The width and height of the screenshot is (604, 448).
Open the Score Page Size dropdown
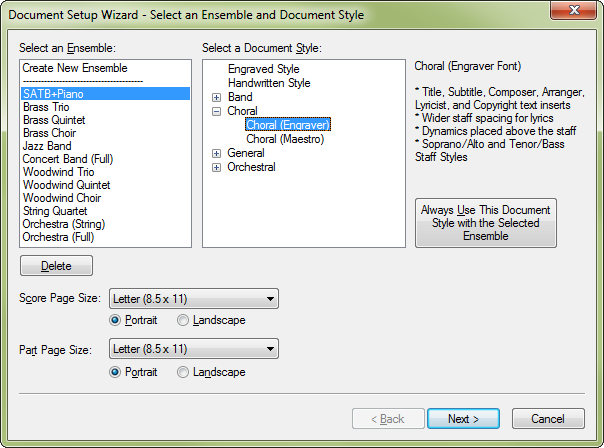[194, 299]
